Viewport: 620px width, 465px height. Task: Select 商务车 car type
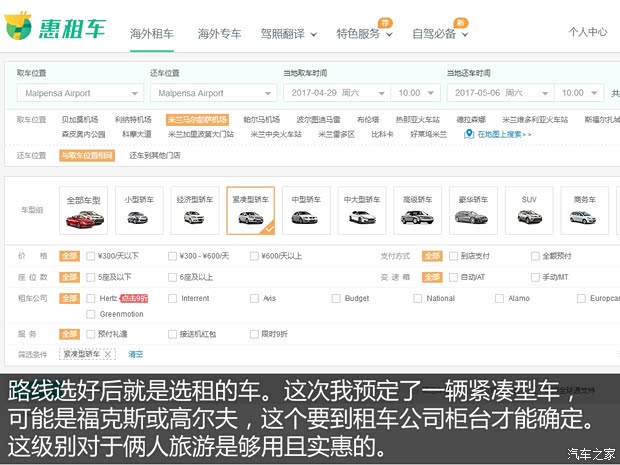coord(585,211)
